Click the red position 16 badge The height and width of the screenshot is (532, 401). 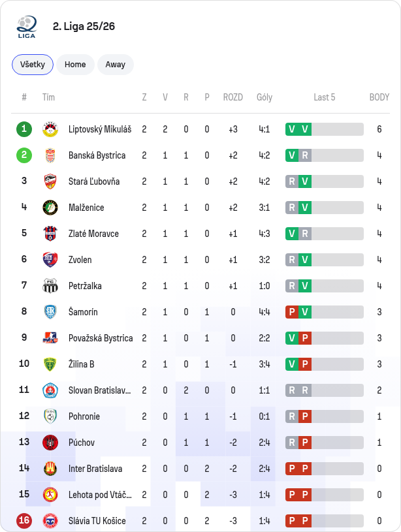pos(24,520)
